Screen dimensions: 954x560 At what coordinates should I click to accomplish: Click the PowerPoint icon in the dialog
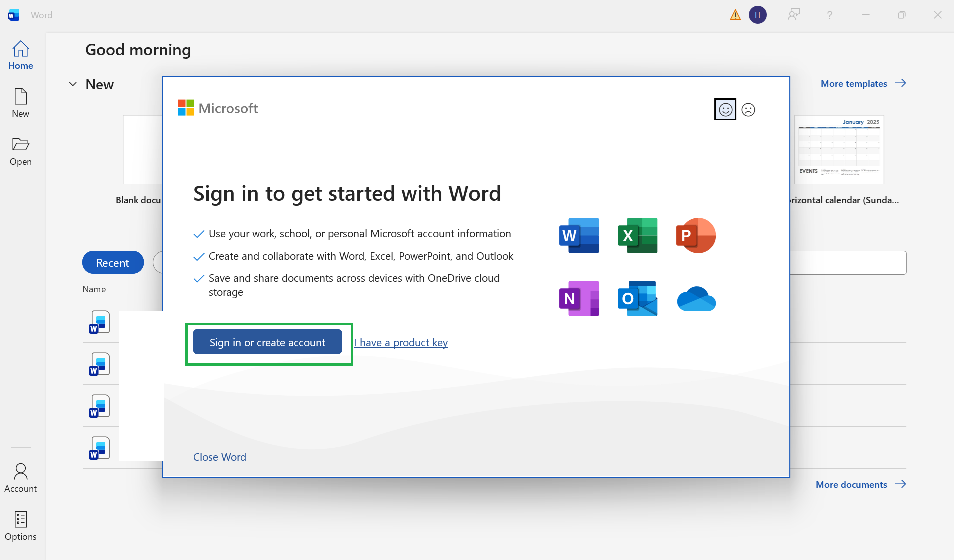coord(696,235)
